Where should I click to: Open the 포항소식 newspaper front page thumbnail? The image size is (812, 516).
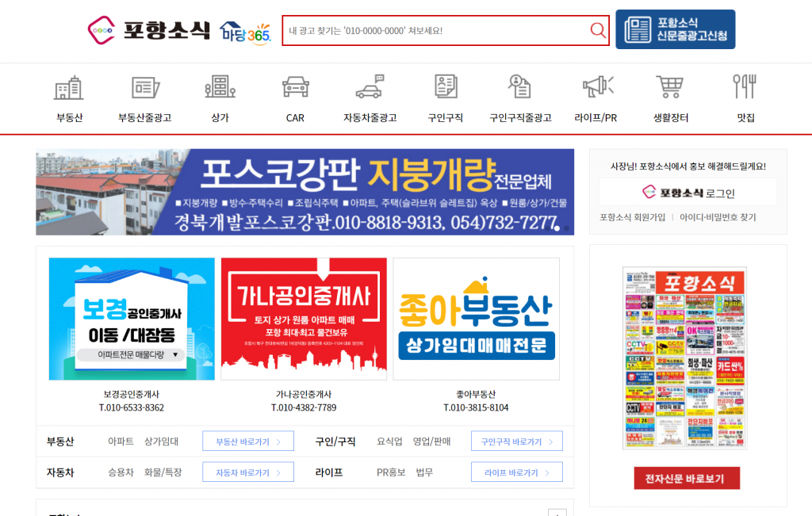pyautogui.click(x=684, y=358)
